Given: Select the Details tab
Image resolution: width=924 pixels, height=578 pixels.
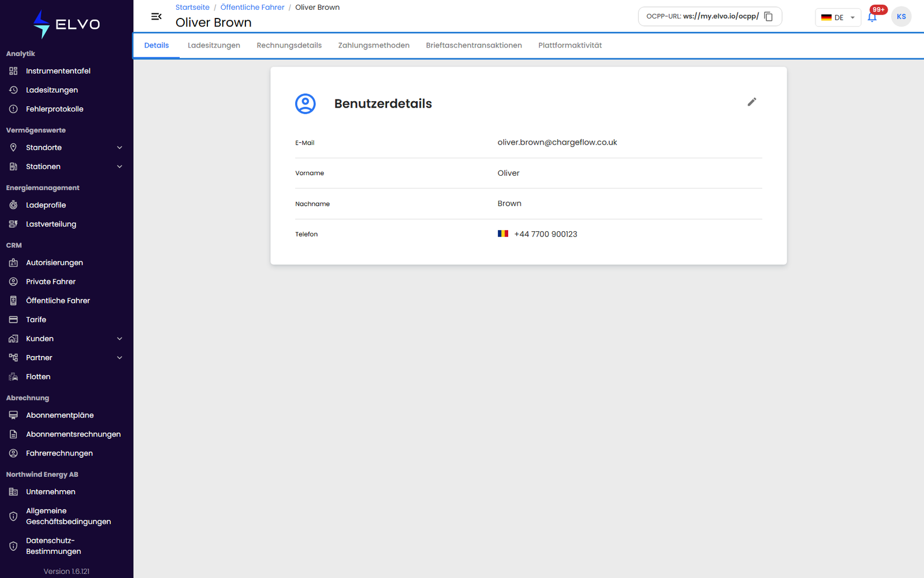Looking at the screenshot, I should (157, 46).
